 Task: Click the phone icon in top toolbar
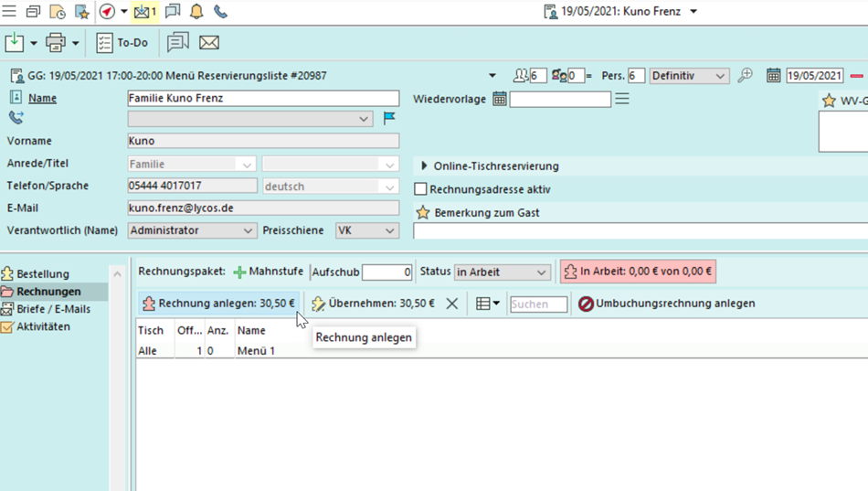pyautogui.click(x=220, y=12)
